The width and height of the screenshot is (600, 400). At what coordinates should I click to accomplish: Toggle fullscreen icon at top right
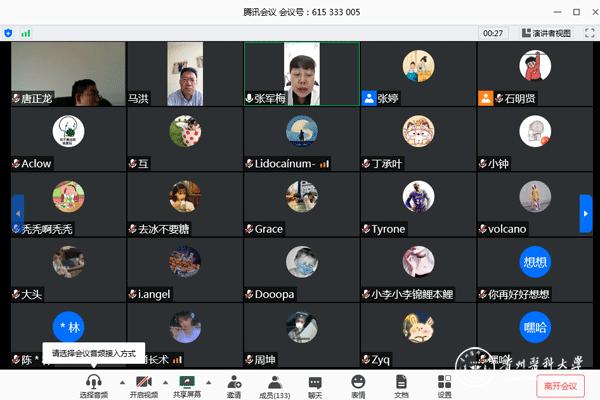pos(588,33)
